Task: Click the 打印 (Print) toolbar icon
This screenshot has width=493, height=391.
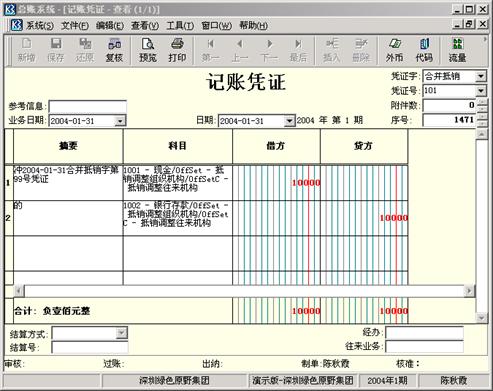Action: 177,50
